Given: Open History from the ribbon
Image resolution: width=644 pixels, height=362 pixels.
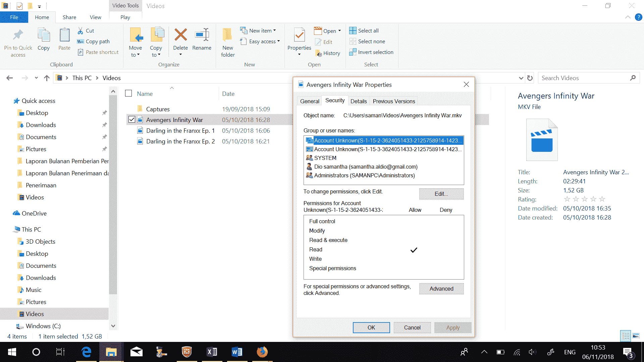Looking at the screenshot, I should (328, 53).
